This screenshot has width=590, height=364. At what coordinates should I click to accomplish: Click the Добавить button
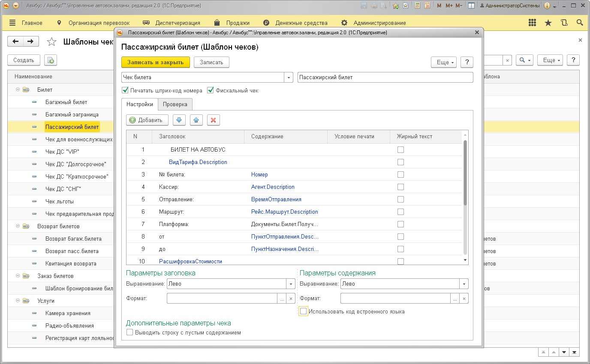(147, 120)
